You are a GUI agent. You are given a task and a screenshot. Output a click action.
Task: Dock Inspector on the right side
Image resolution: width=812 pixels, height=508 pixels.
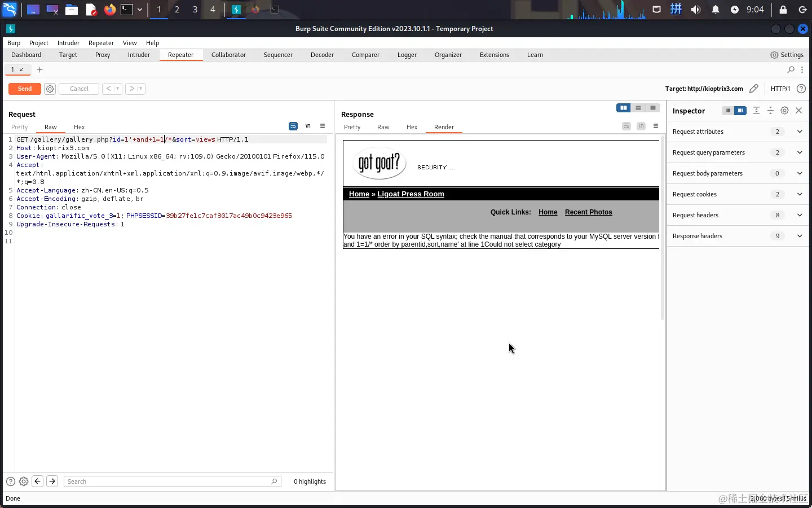740,111
